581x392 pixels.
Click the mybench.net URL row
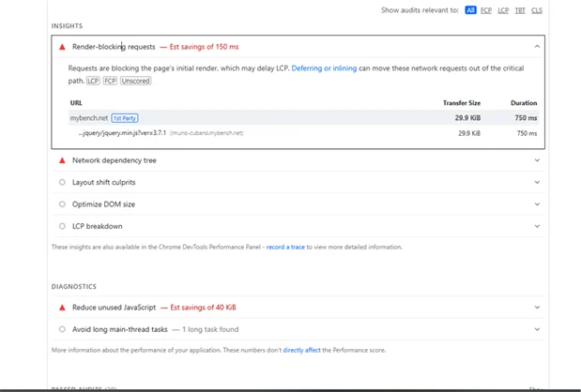[303, 118]
